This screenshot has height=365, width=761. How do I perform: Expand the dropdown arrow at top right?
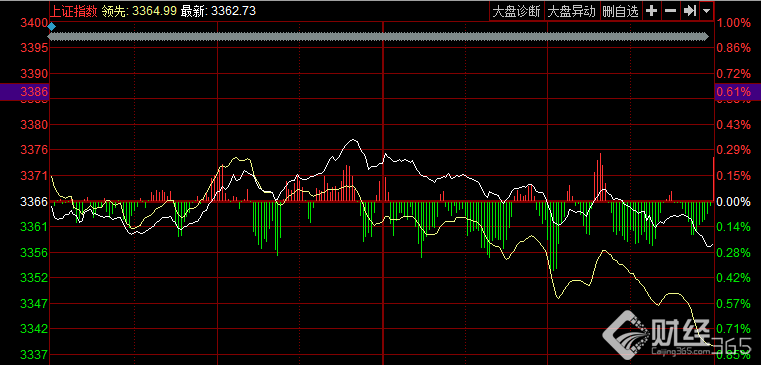point(706,11)
